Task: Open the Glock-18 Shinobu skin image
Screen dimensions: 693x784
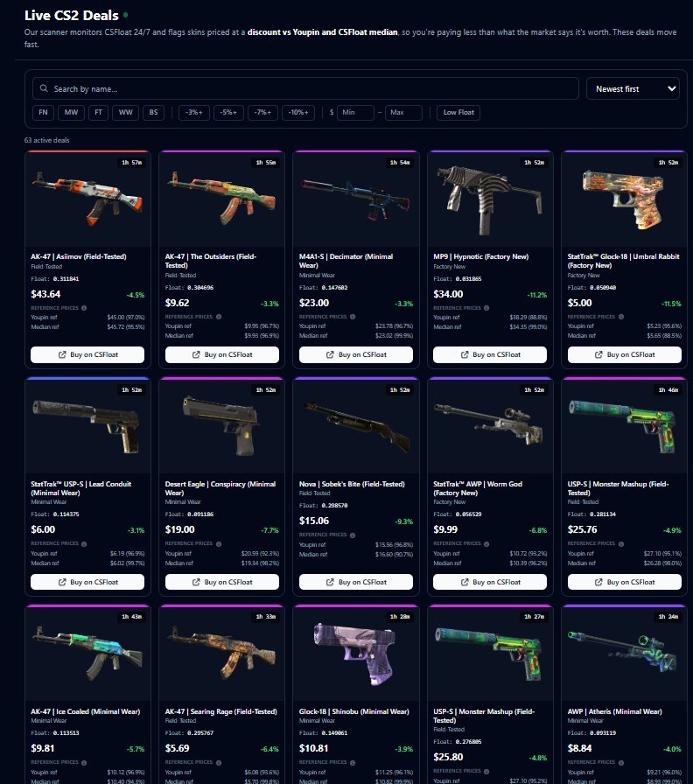Action: point(356,654)
